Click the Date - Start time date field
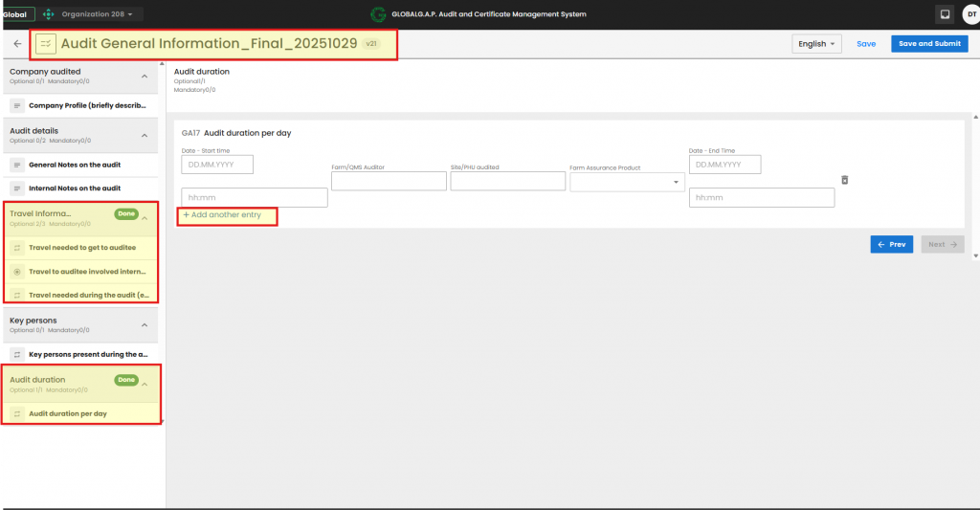 [x=217, y=165]
